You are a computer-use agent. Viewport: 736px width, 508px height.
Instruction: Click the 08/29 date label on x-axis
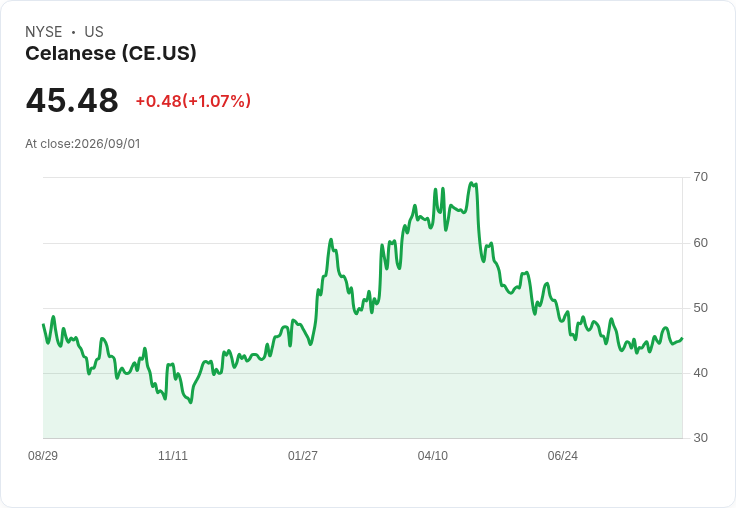pyautogui.click(x=43, y=456)
